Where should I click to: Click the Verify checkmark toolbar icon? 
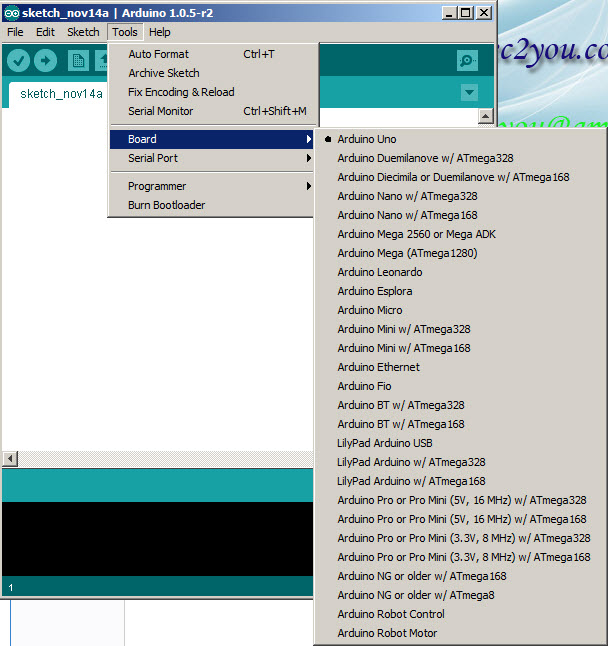coord(18,61)
